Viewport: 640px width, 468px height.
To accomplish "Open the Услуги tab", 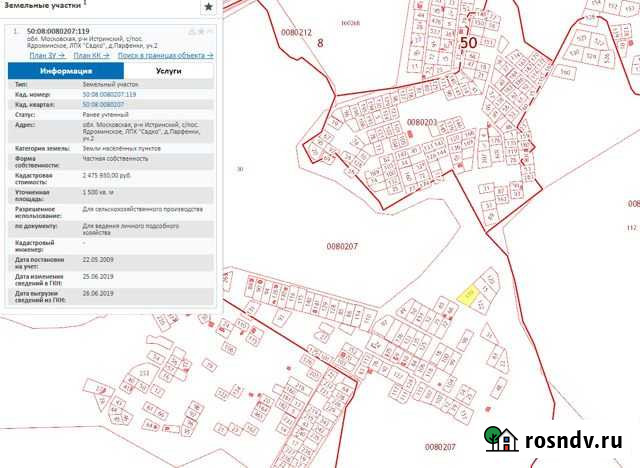I will click(168, 72).
